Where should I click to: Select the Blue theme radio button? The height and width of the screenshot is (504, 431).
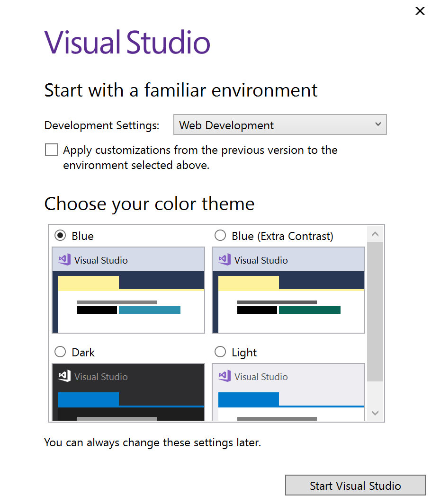click(x=60, y=235)
